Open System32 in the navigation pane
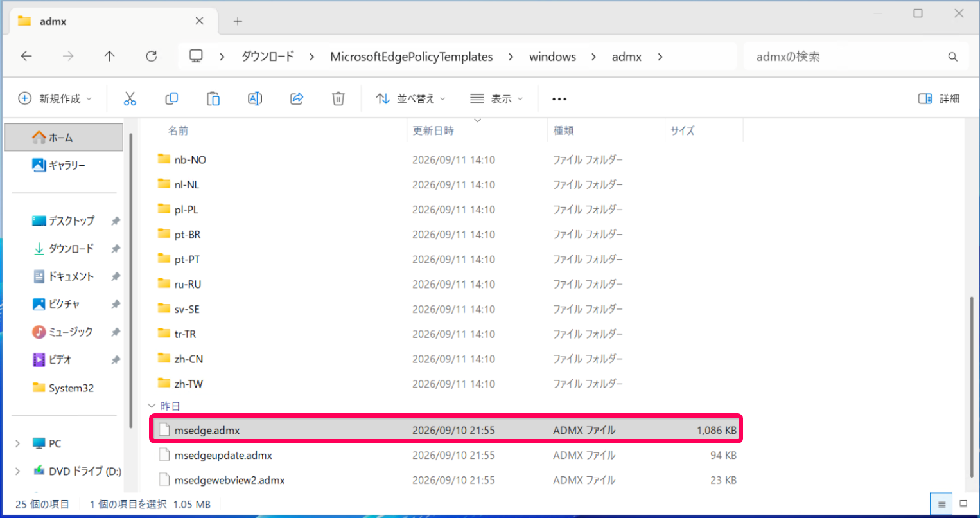This screenshot has height=518, width=980. tap(64, 388)
